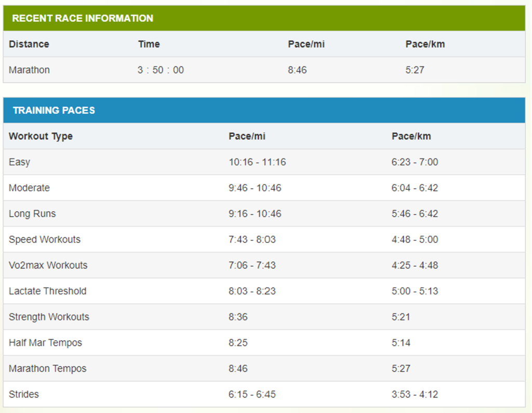Click Strength Workouts pace per km 5:21
The image size is (532, 413).
(x=401, y=317)
